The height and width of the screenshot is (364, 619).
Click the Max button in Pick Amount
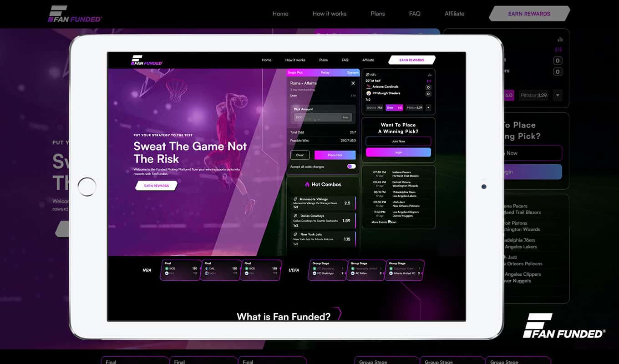coord(346,117)
